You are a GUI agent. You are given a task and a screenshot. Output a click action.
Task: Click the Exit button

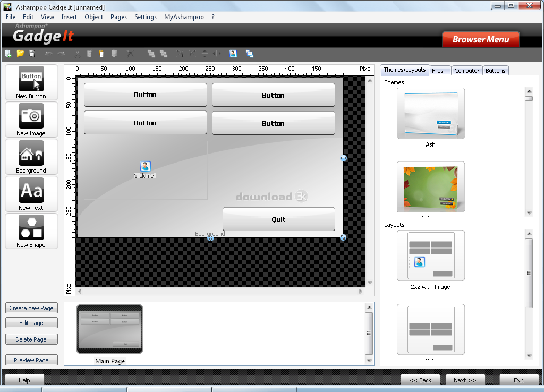click(518, 380)
